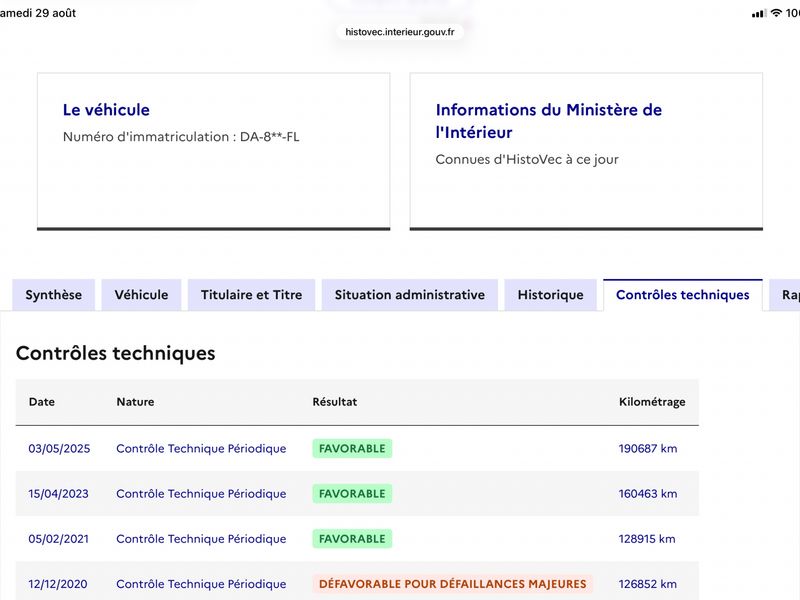Switch to the Véhicule tab
Image resolution: width=800 pixels, height=600 pixels.
(x=141, y=295)
